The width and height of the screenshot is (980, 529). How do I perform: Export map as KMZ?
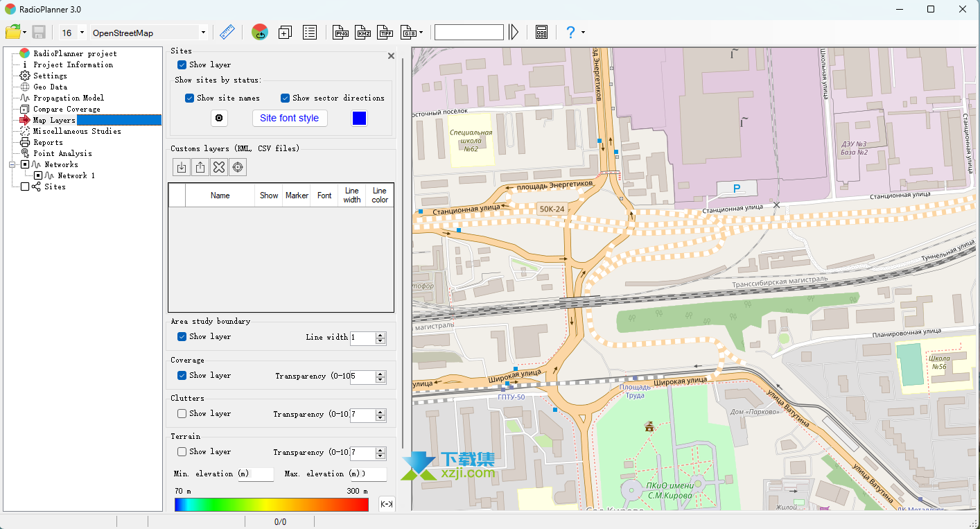pyautogui.click(x=363, y=32)
